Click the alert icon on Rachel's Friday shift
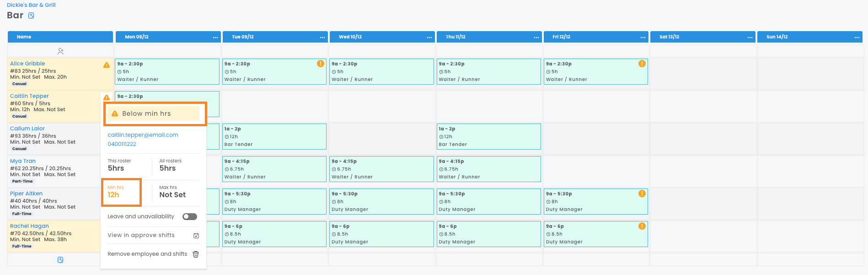 pyautogui.click(x=642, y=226)
